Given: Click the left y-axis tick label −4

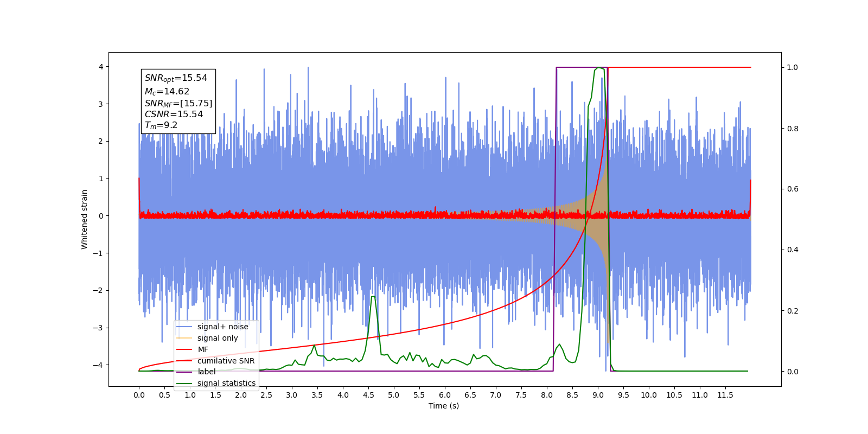Looking at the screenshot, I should [x=99, y=365].
